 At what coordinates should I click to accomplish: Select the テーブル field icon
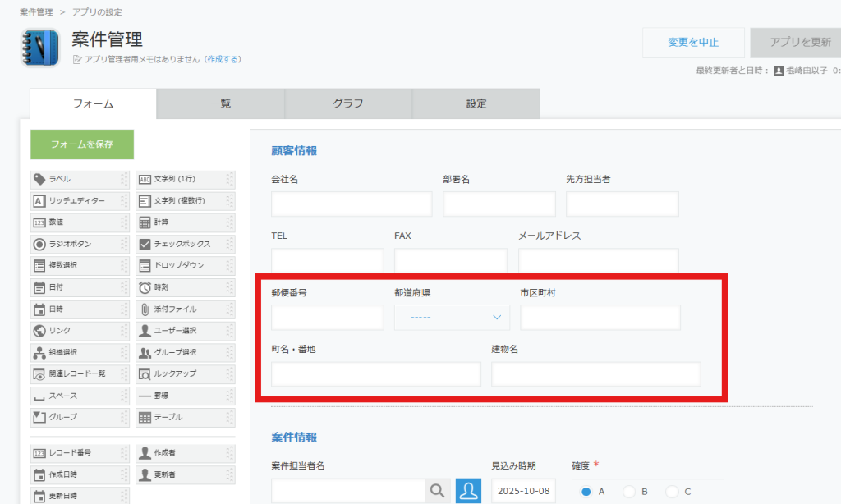[x=145, y=417]
